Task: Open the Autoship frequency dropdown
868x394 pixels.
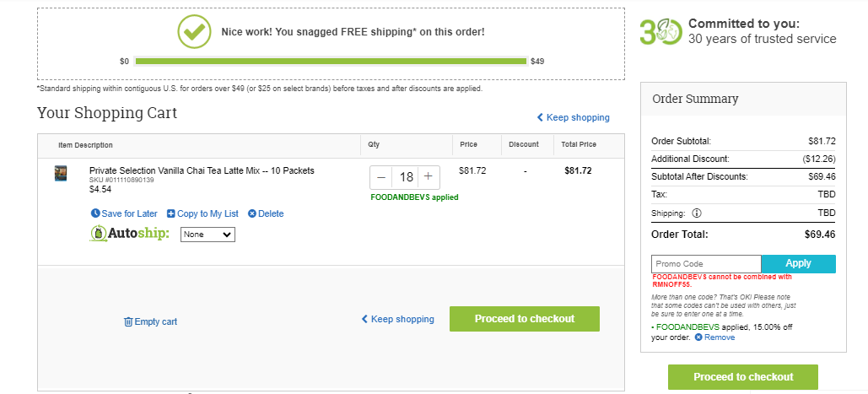Action: click(x=208, y=235)
